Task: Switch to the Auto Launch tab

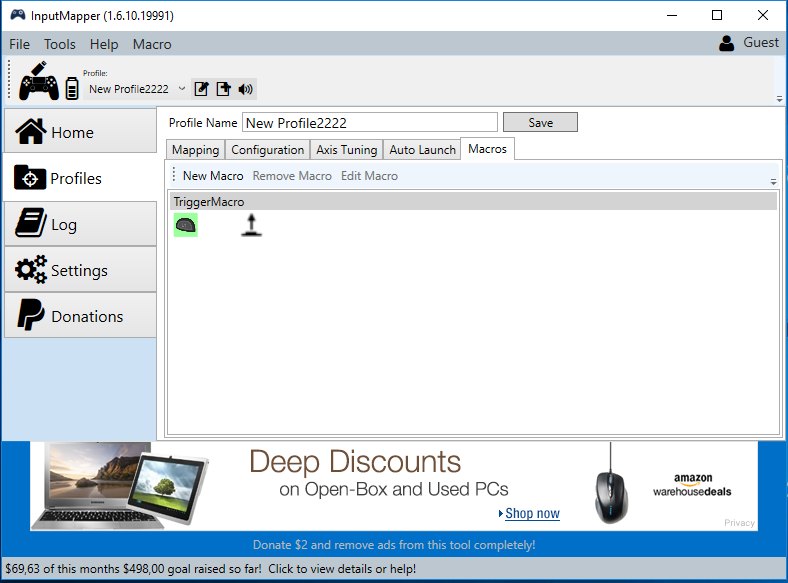Action: pos(422,150)
